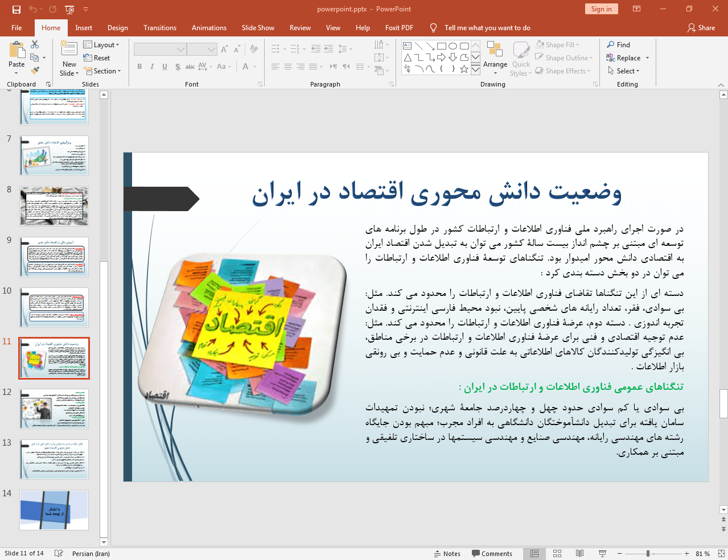Select the 5-point star shape

tap(464, 69)
